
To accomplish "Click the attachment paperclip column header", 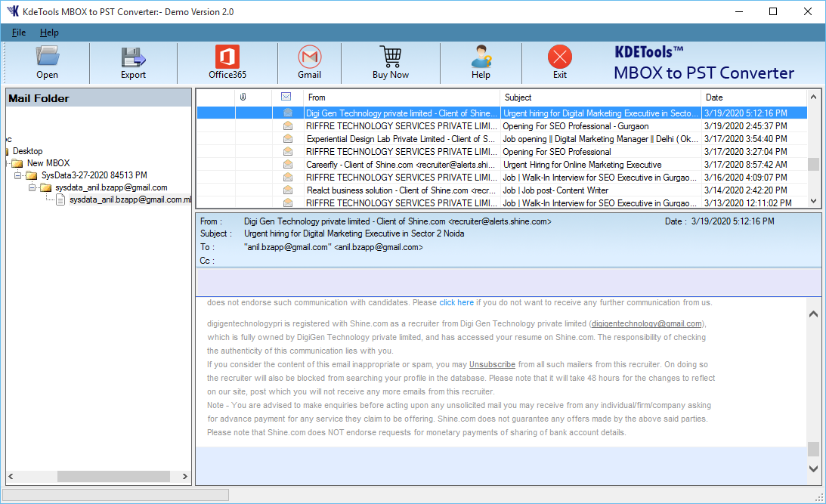I will point(243,97).
